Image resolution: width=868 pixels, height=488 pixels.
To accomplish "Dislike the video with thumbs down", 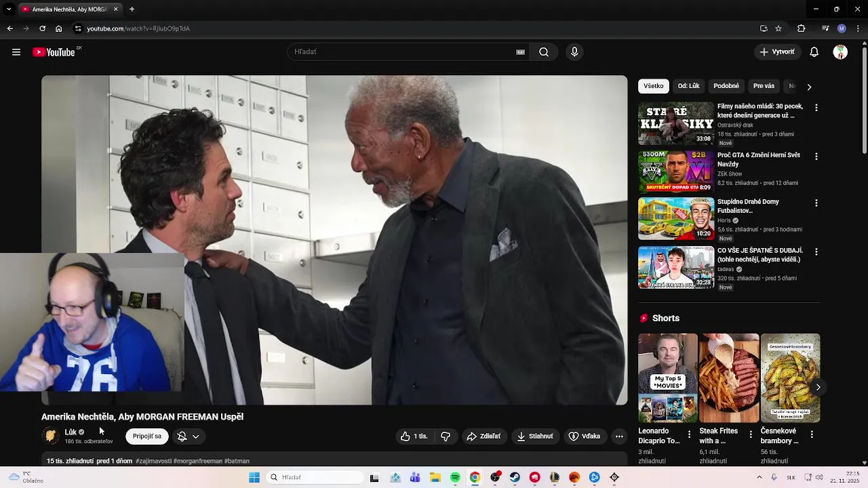I will pos(446,436).
